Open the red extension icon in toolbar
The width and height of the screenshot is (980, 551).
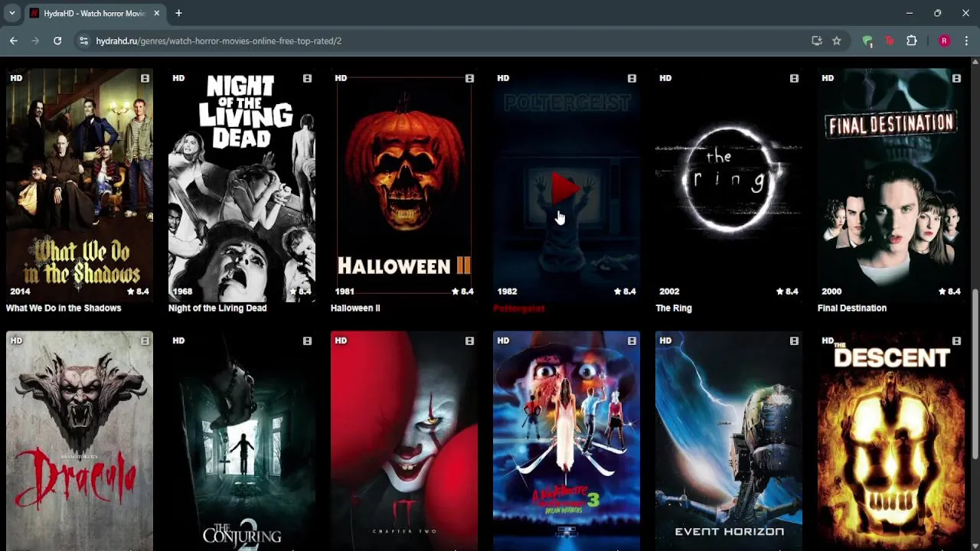(889, 41)
